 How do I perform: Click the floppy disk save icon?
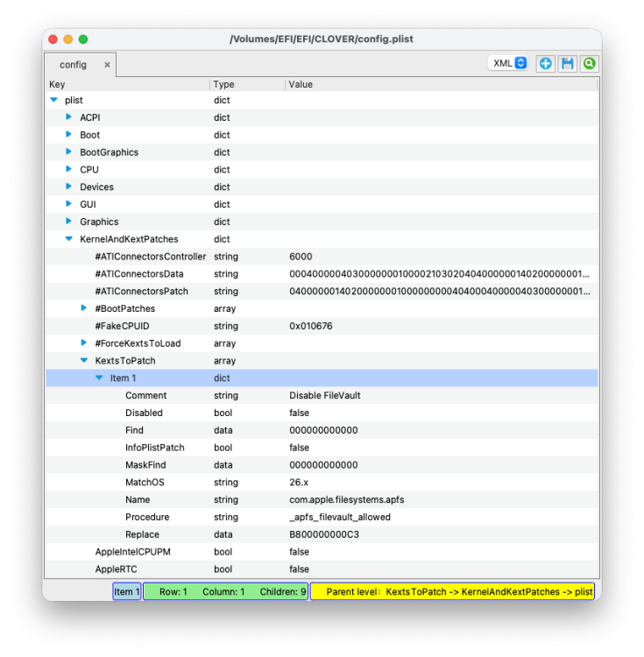coord(568,64)
